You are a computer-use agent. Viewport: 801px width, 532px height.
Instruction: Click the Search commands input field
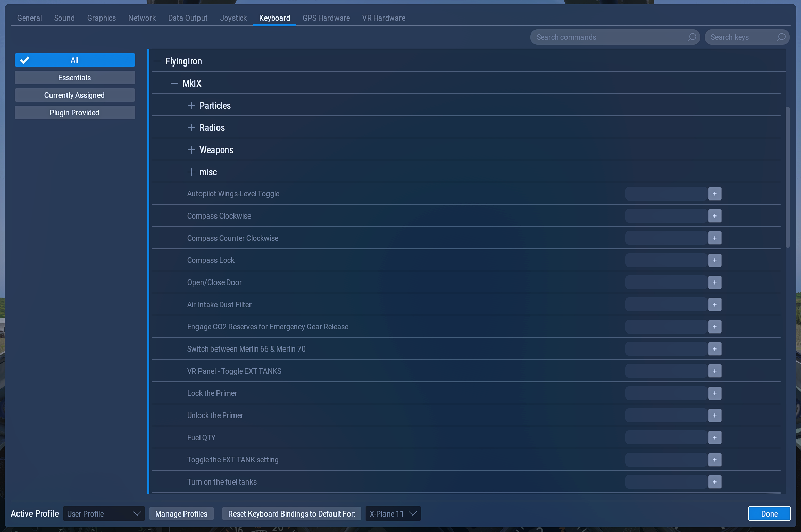[x=615, y=37]
